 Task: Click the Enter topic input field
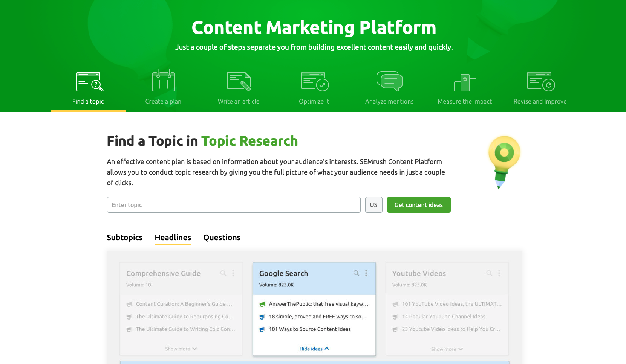click(234, 205)
